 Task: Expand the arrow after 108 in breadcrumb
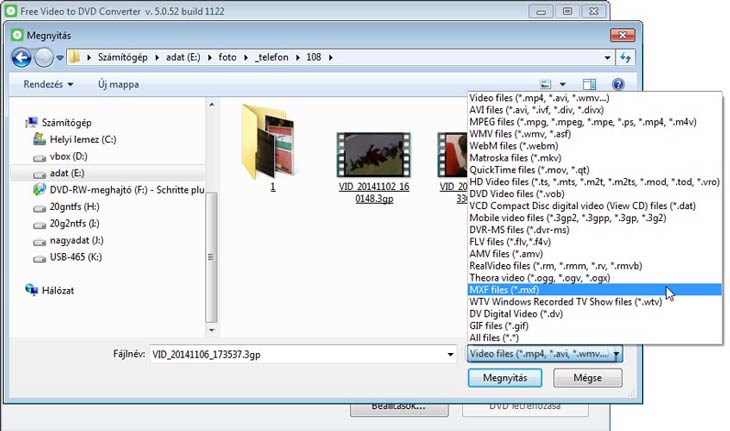click(x=331, y=58)
